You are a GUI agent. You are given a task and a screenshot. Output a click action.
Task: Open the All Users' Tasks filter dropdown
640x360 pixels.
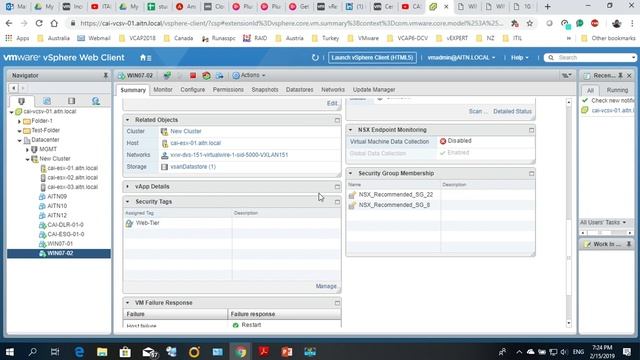[x=603, y=222]
